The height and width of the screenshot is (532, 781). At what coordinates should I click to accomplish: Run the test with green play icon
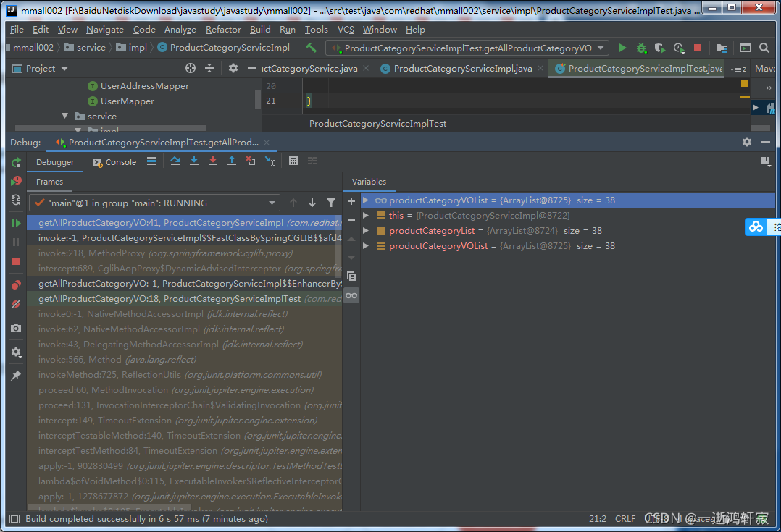click(622, 48)
